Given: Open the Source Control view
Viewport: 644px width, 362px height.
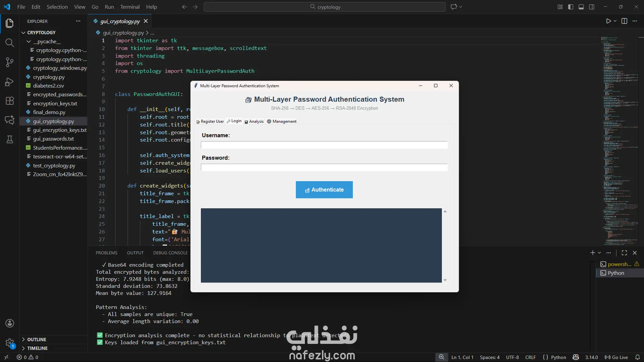Looking at the screenshot, I should (9, 62).
